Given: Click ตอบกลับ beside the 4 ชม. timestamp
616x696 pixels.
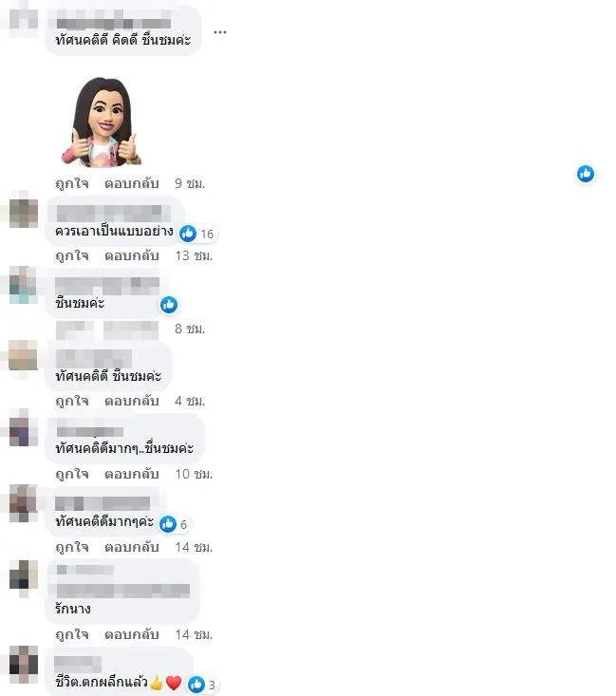Looking at the screenshot, I should click(x=131, y=402).
